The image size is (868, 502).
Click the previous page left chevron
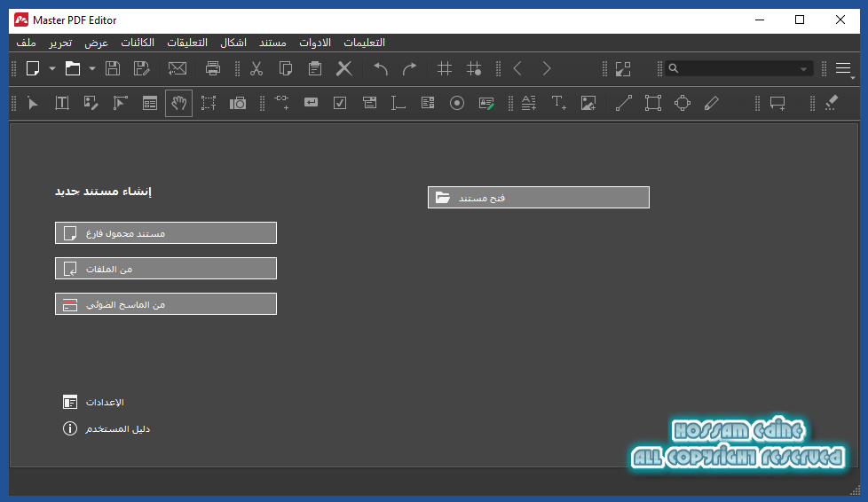tap(517, 68)
